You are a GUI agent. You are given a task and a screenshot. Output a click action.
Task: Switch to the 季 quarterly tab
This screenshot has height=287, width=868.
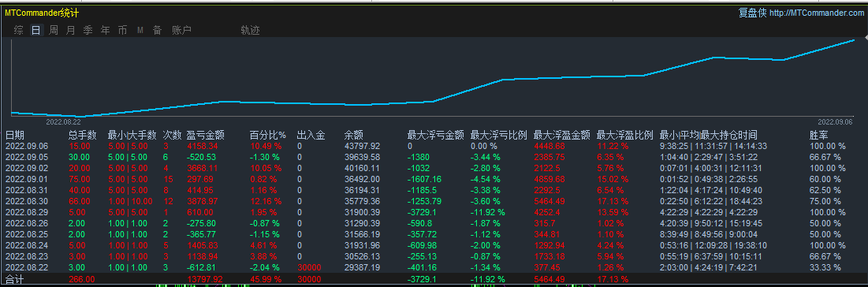pyautogui.click(x=88, y=31)
